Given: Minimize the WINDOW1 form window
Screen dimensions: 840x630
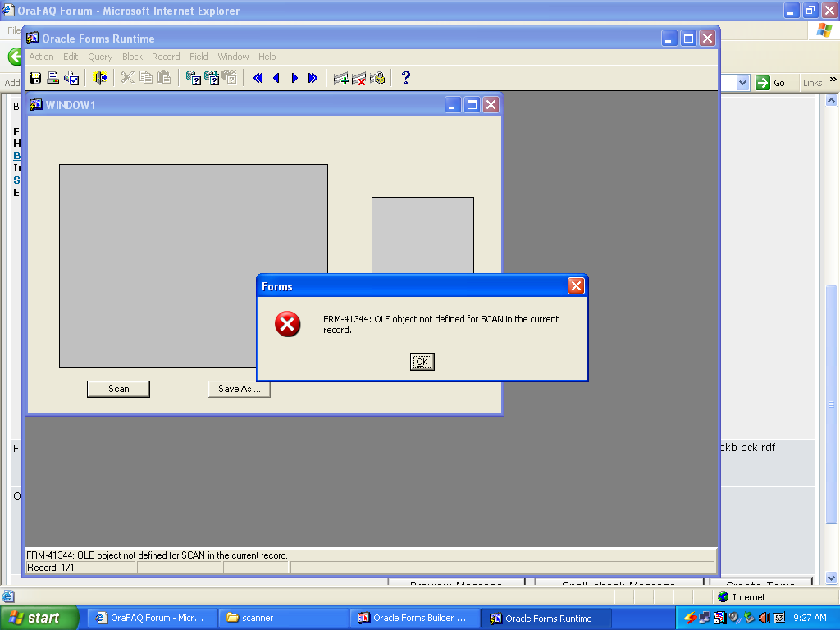Looking at the screenshot, I should 453,104.
